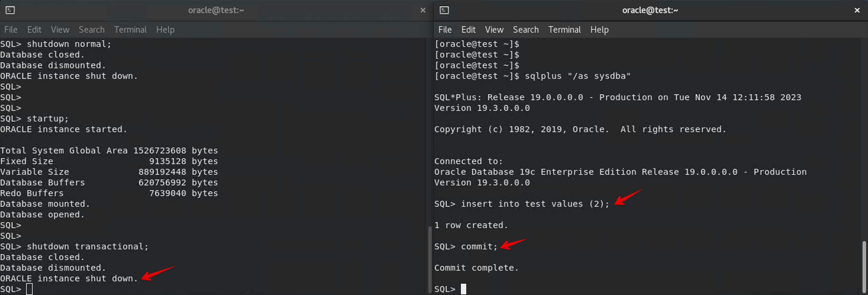Open Terminal menu in left terminal
Viewport: 868px width, 295px height.
click(130, 30)
